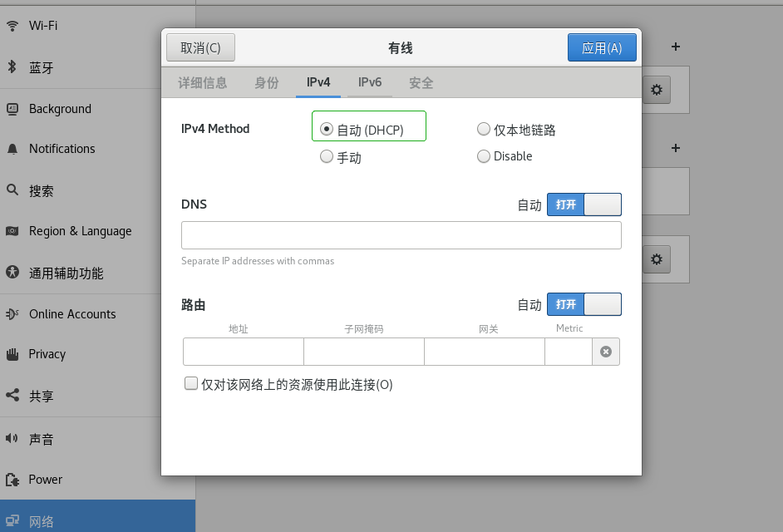Image resolution: width=783 pixels, height=532 pixels.
Task: Select the 自动 (DHCP) radio button
Action: point(327,129)
